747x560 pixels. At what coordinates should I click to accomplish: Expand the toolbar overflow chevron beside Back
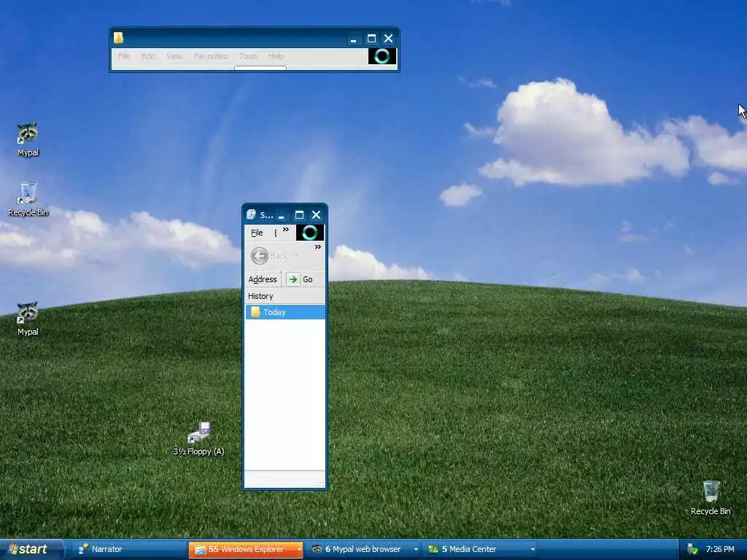[318, 246]
